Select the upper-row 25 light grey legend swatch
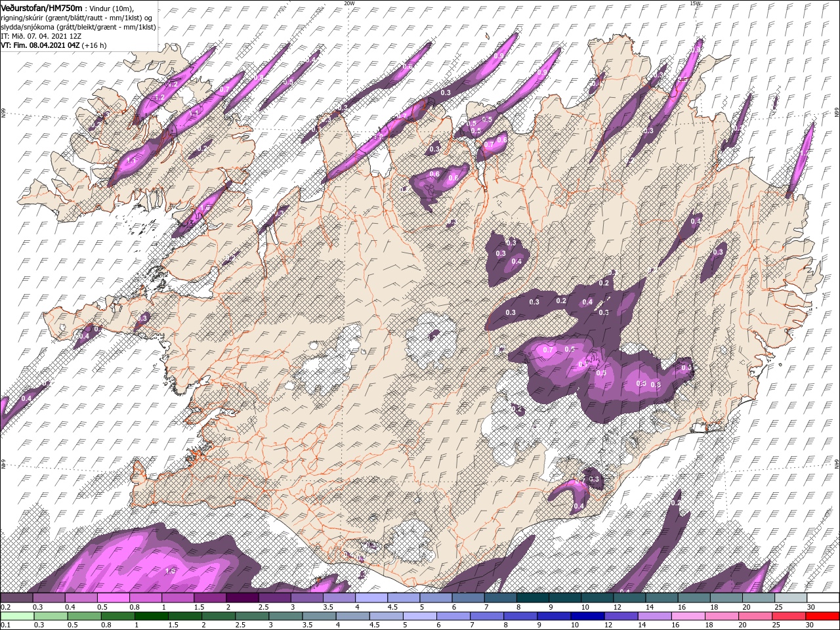Screen dimensions: 840x630 [791, 597]
